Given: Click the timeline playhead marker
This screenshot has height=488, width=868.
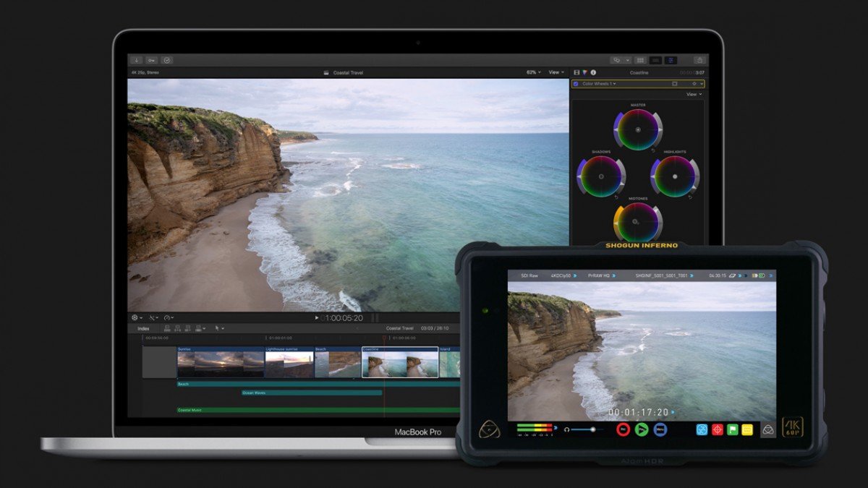Looking at the screenshot, I should click(x=384, y=338).
